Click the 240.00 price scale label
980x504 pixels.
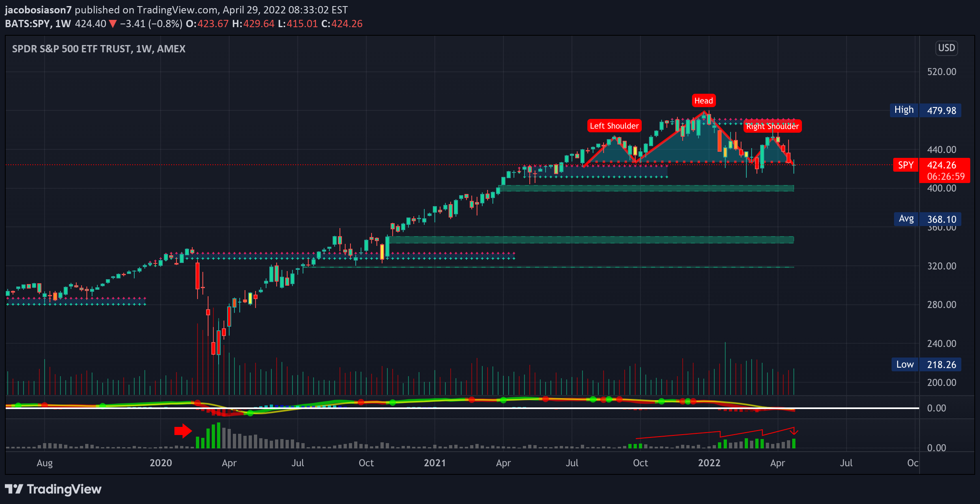tap(941, 344)
